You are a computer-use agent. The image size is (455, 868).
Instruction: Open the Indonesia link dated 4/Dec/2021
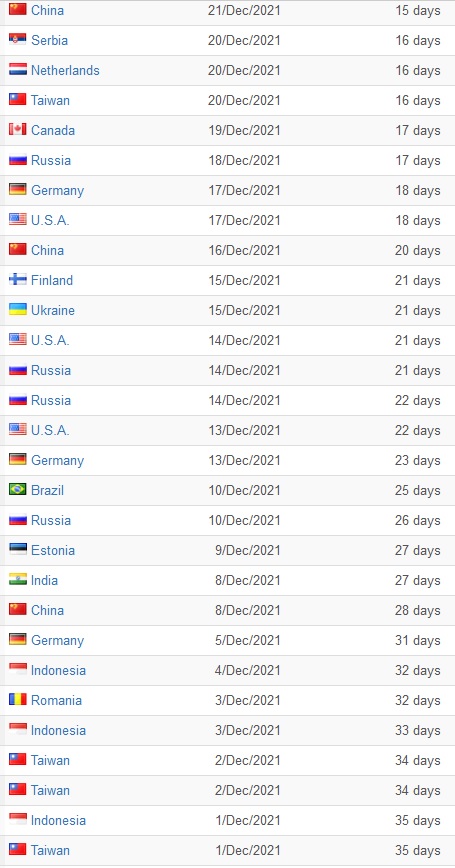point(58,670)
